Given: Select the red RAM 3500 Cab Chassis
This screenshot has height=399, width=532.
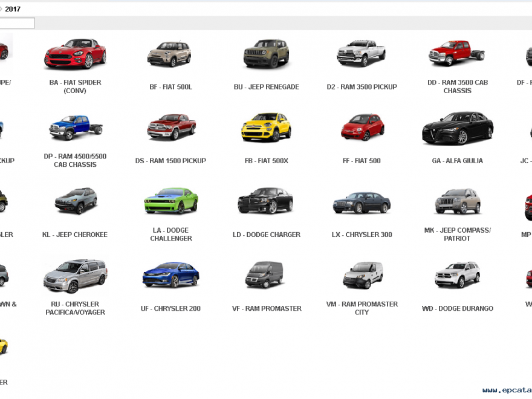Looking at the screenshot, I should 457,53.
